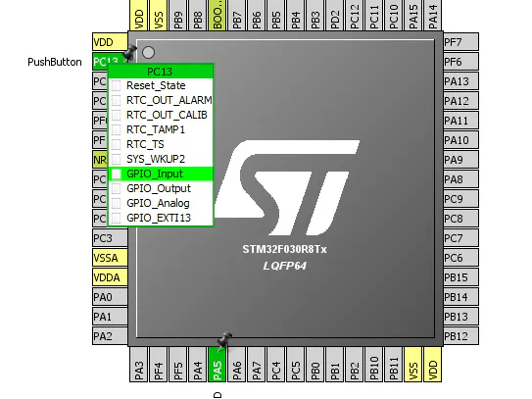Click pin PA7 on bottom edge
The height and width of the screenshot is (399, 532).
pos(257,365)
